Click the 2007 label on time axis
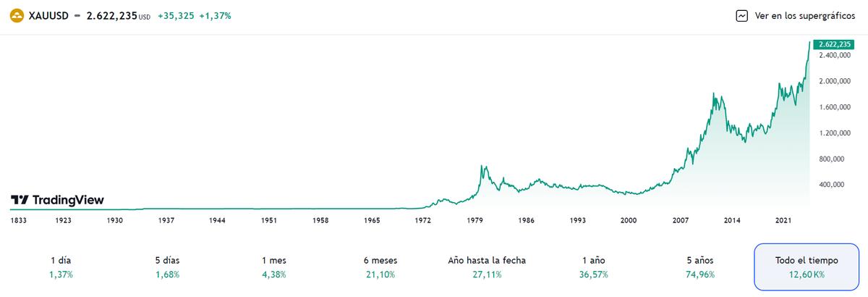Viewport: 868px width, 297px height. (680, 219)
